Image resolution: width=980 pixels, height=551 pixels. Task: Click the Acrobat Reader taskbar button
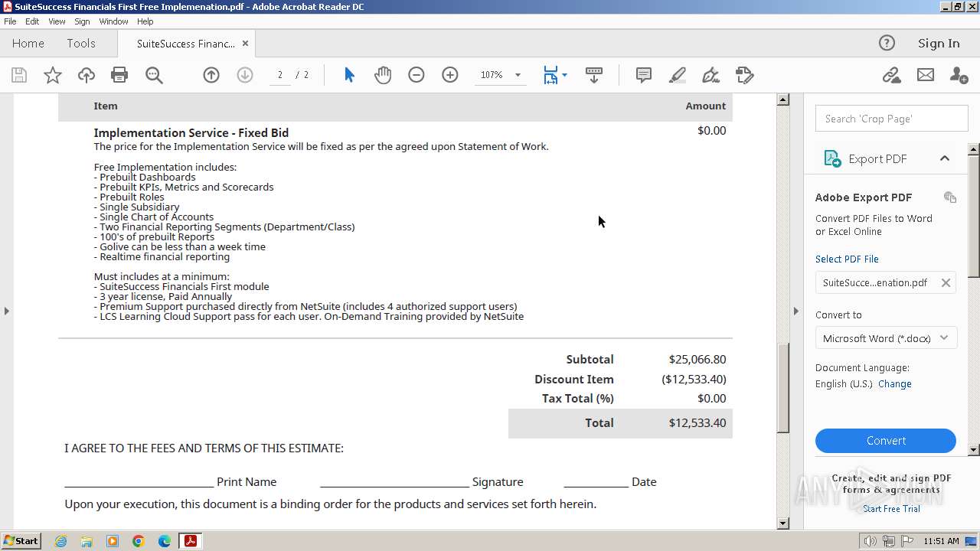pyautogui.click(x=190, y=541)
